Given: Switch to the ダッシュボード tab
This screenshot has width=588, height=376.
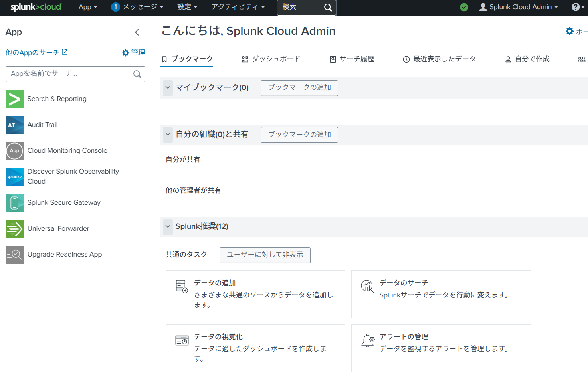Looking at the screenshot, I should tap(271, 59).
